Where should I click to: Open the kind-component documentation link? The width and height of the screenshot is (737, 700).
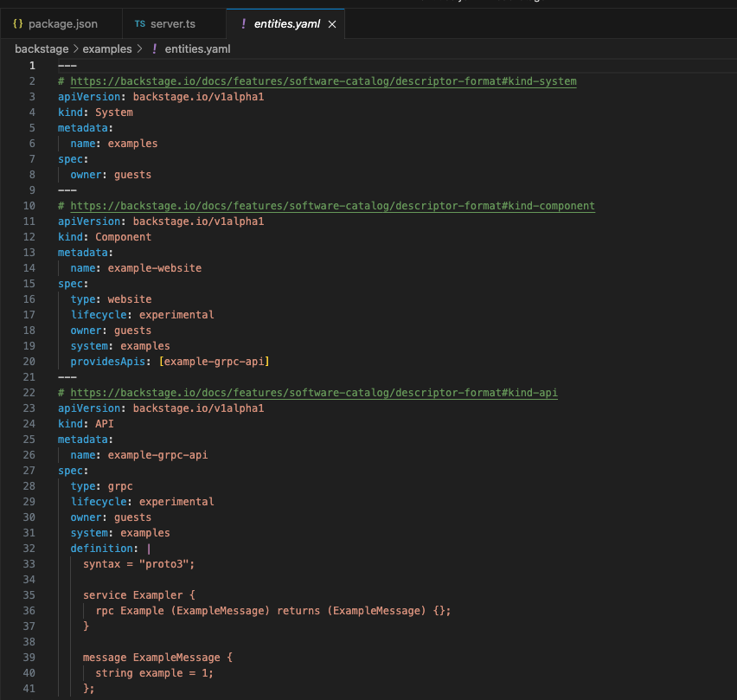point(332,206)
